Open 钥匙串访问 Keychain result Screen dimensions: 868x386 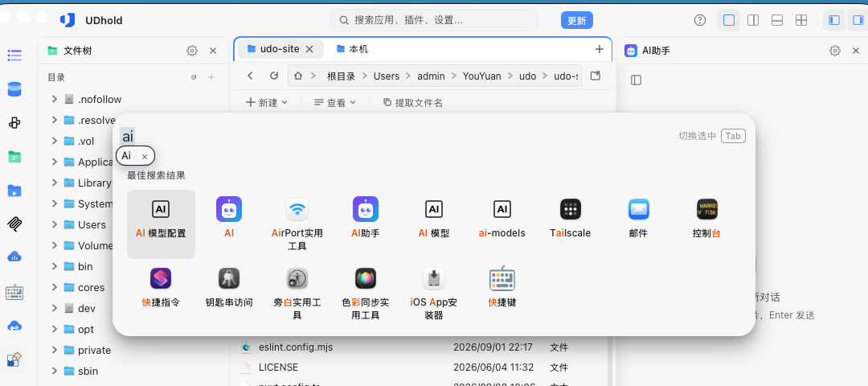click(229, 287)
